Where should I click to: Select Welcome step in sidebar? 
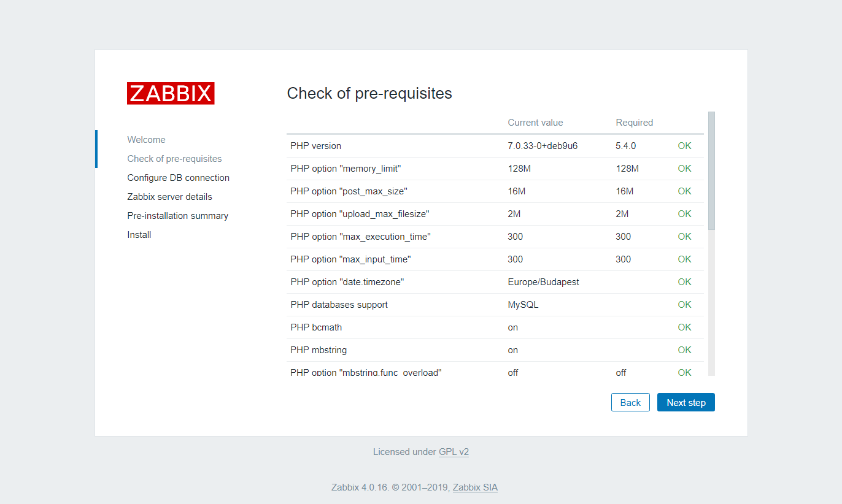pyautogui.click(x=146, y=140)
